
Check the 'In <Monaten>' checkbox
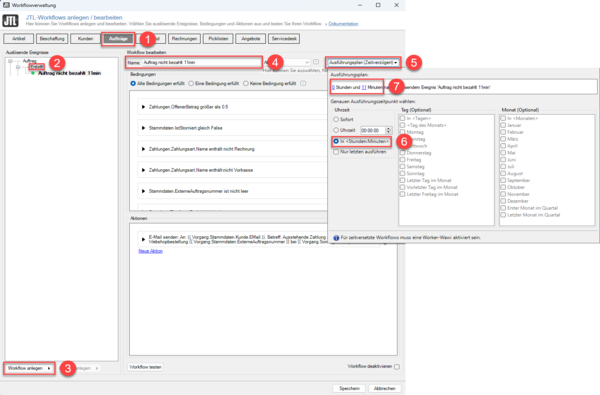click(x=503, y=118)
